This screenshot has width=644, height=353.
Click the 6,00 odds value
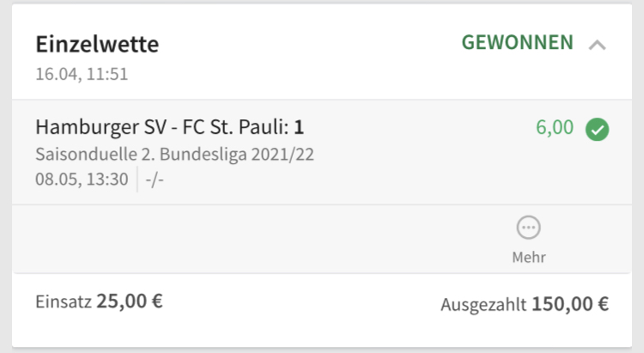[x=555, y=127]
